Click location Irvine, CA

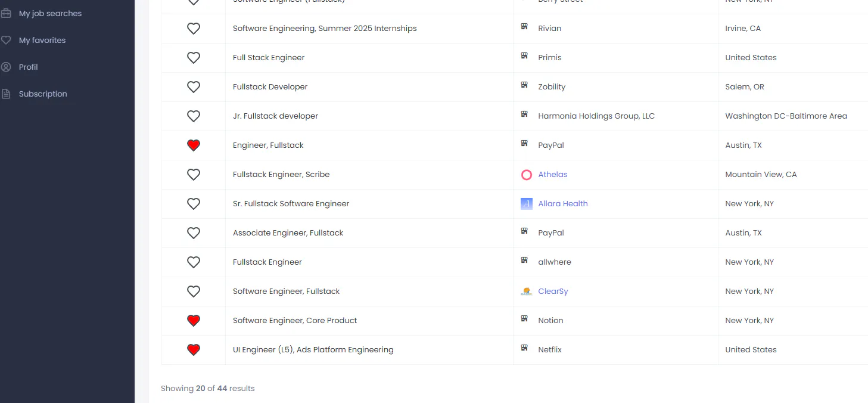[x=743, y=28]
